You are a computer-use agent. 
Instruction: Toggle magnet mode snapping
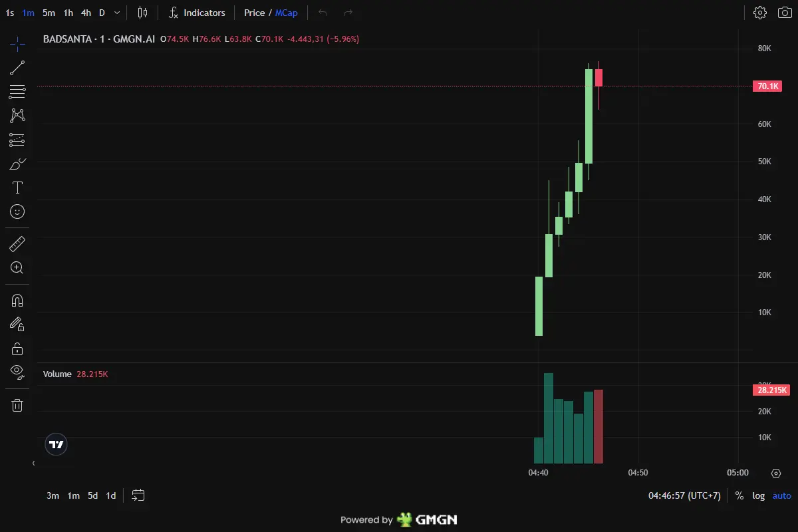tap(17, 301)
